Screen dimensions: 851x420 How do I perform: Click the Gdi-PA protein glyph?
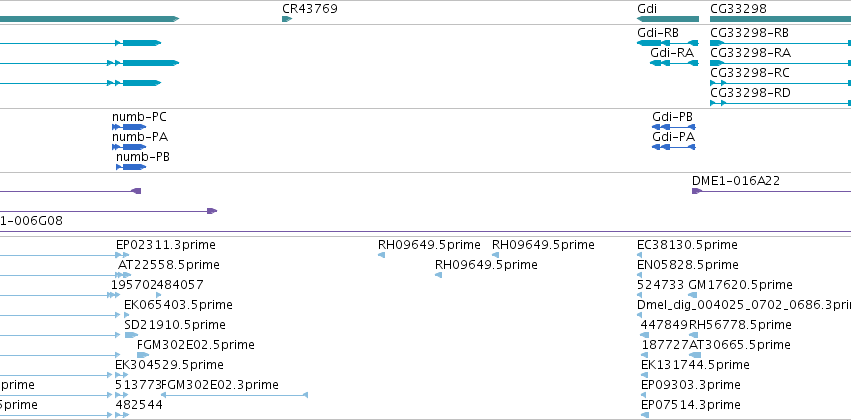tap(674, 147)
